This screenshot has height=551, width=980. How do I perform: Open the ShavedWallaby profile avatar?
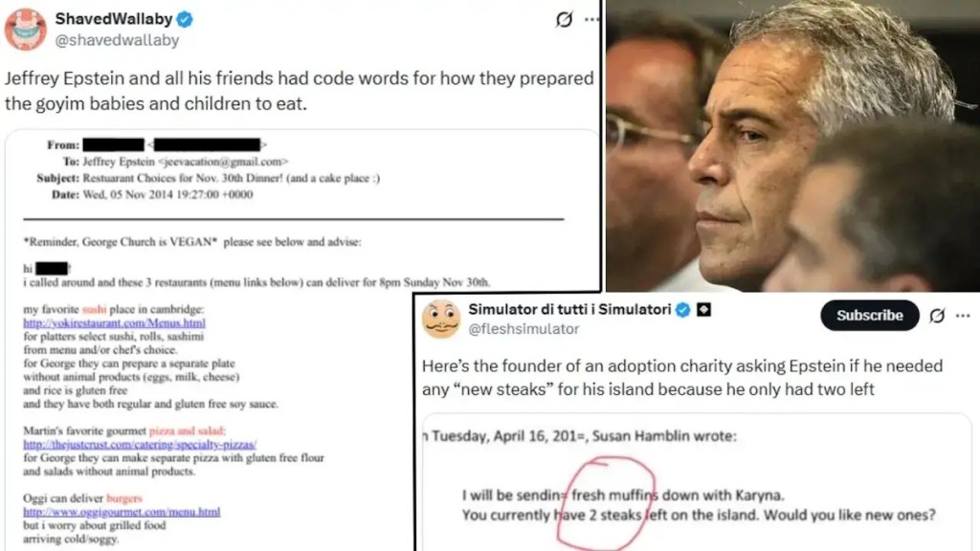click(26, 29)
